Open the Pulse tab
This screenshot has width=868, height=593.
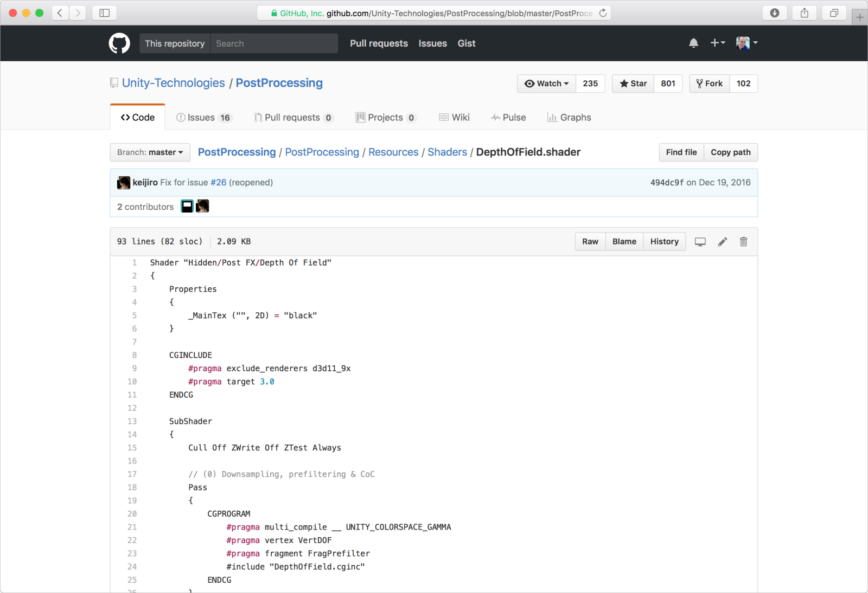click(508, 118)
